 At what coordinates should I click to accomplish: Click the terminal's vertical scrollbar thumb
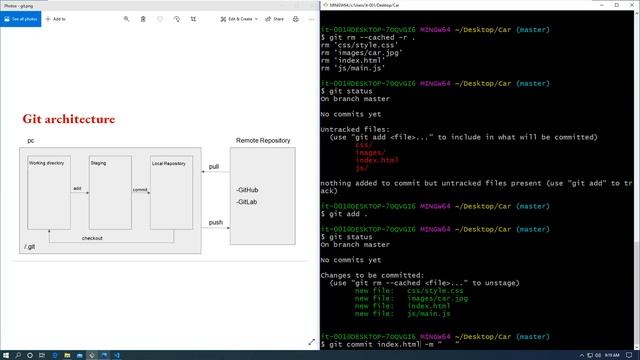tap(637, 294)
